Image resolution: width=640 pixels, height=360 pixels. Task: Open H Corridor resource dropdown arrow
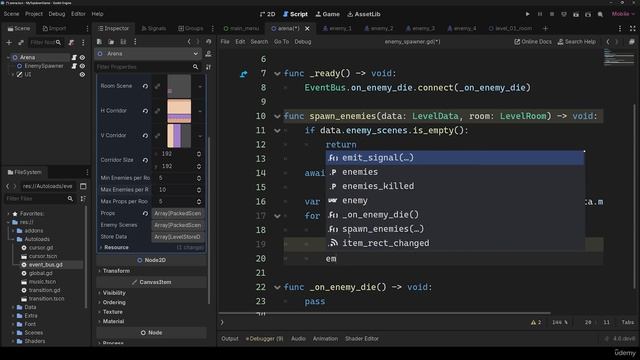[200, 111]
